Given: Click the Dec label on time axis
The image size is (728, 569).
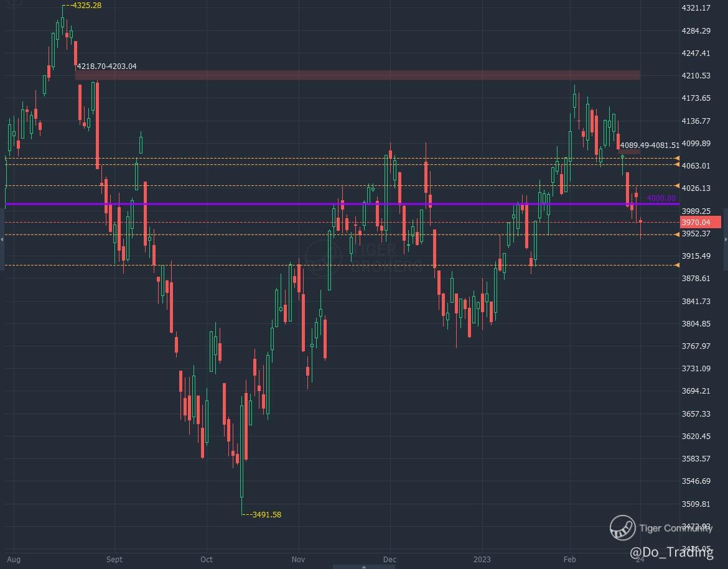Looking at the screenshot, I should pyautogui.click(x=390, y=559).
